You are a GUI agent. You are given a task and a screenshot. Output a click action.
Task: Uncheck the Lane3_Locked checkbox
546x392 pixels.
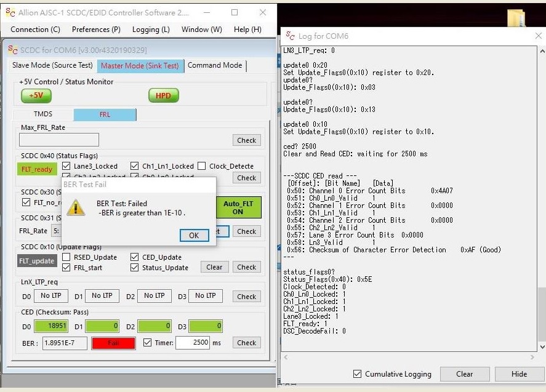click(x=66, y=166)
